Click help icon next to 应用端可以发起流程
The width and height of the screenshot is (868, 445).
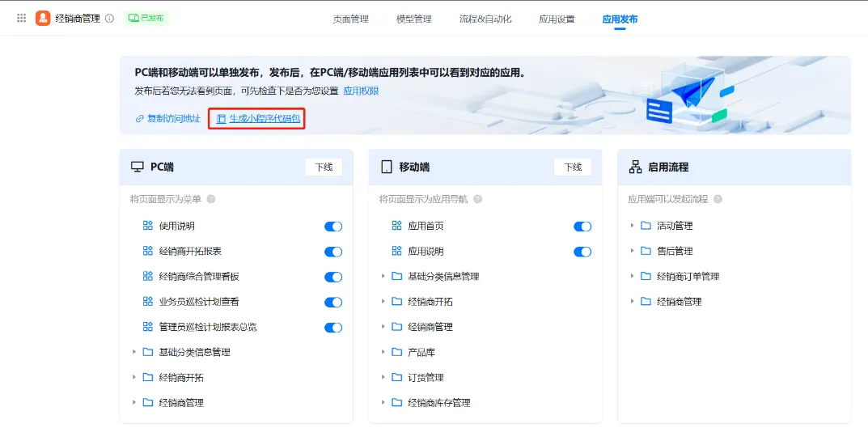pyautogui.click(x=718, y=199)
